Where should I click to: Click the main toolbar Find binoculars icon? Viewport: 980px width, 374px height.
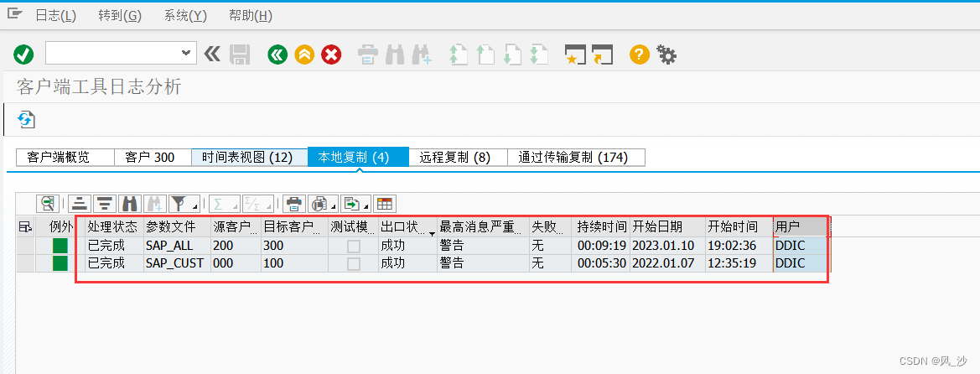click(x=395, y=55)
